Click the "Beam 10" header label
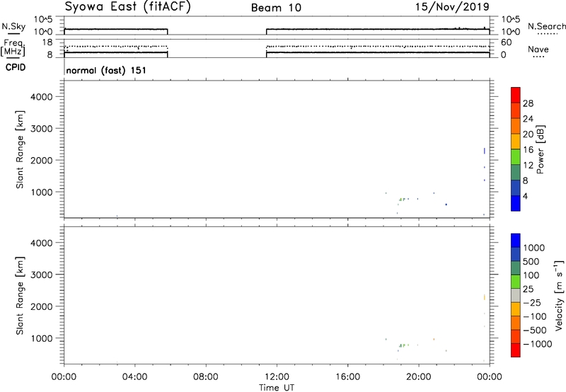Image resolution: width=566 pixels, height=392 pixels. [276, 8]
